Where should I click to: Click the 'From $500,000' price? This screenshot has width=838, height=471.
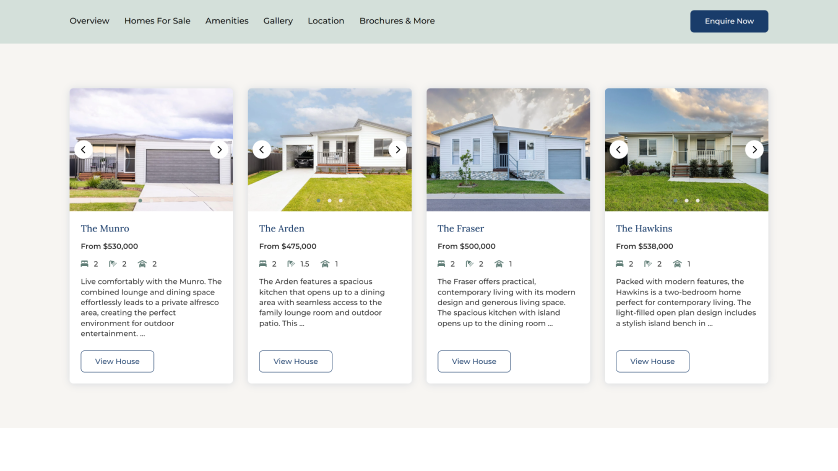pyautogui.click(x=467, y=246)
